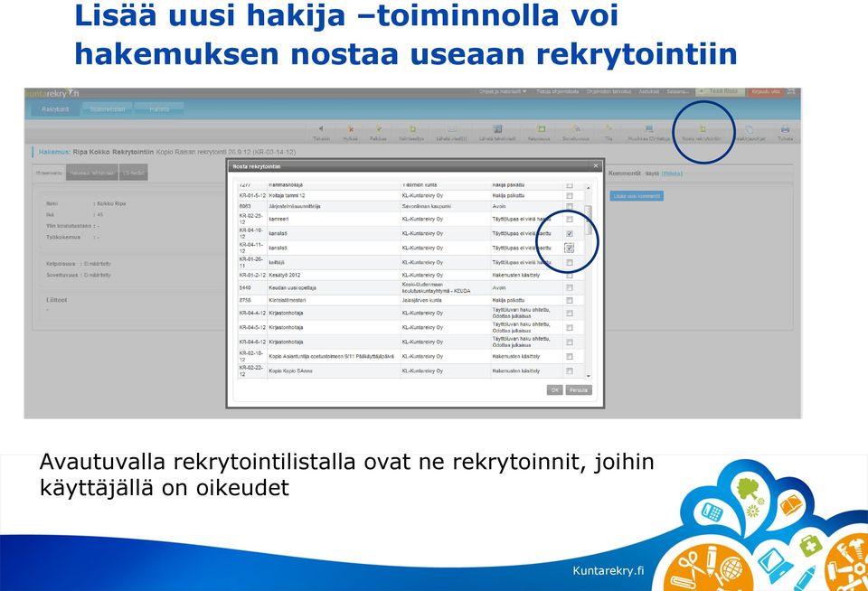Click the Kuntarekry.fi logo
Viewport: 868px width, 591px height.
[x=52, y=93]
